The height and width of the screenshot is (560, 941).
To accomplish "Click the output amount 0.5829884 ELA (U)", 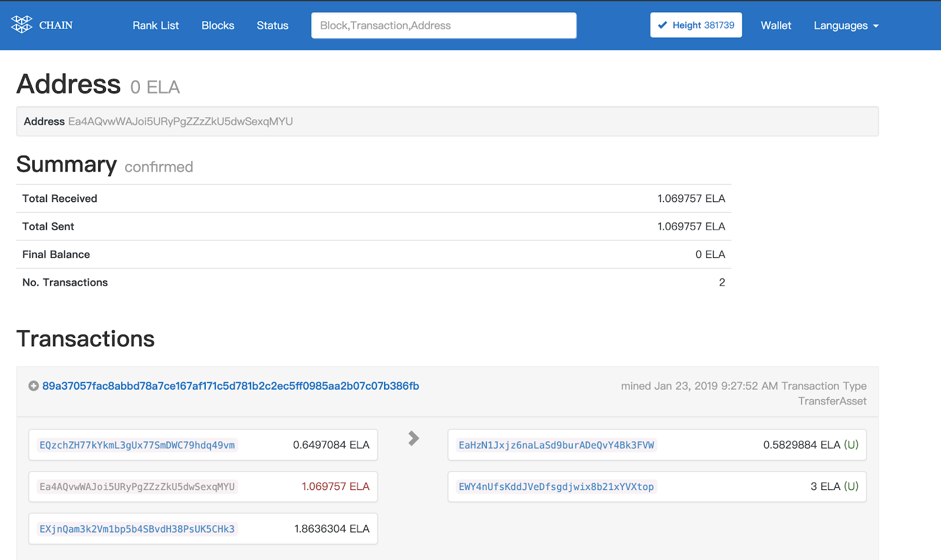I will 810,445.
